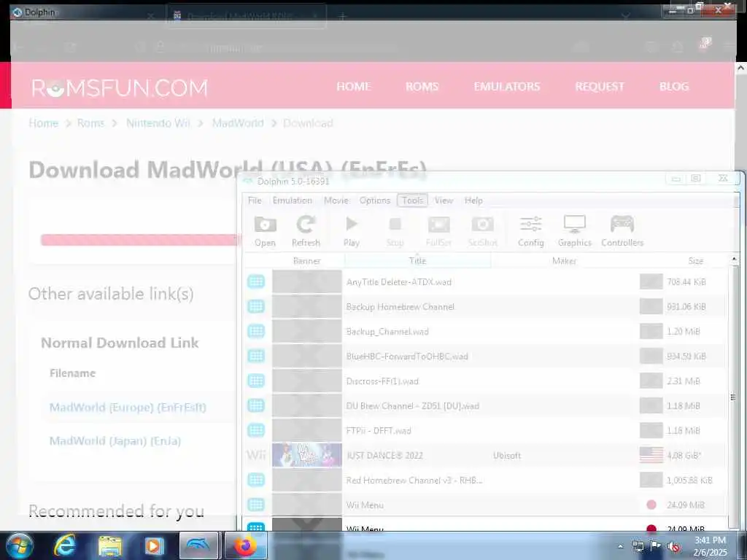Sort the game list by Size column
This screenshot has width=747, height=560.
pyautogui.click(x=695, y=260)
